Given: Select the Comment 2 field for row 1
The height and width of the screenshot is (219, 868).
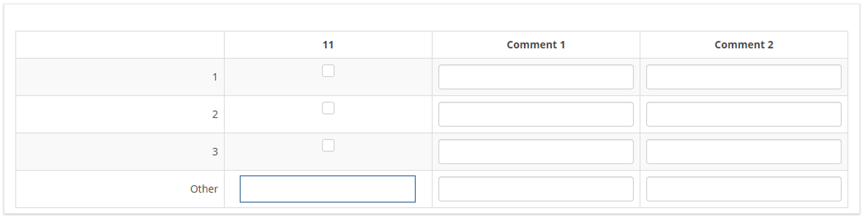Looking at the screenshot, I should point(743,77).
